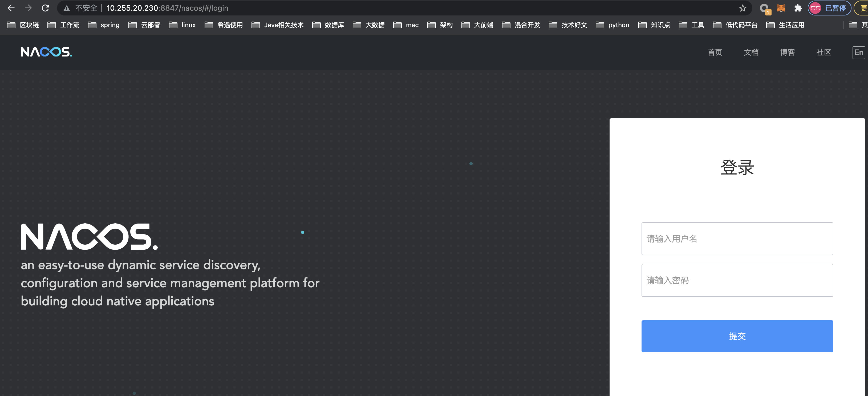Screen dimensions: 868x396
Task: Reload the page with refresh icon
Action: (45, 8)
